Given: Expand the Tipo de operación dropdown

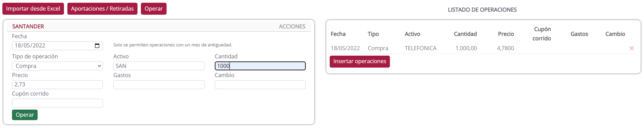Looking at the screenshot, I should pyautogui.click(x=57, y=66).
